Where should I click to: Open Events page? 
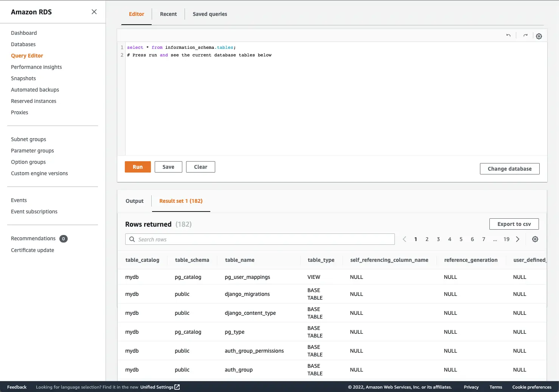19,200
